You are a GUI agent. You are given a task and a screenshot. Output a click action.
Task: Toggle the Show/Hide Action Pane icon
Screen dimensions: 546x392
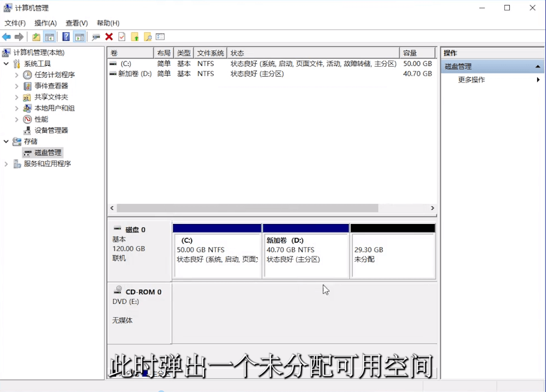(79, 37)
